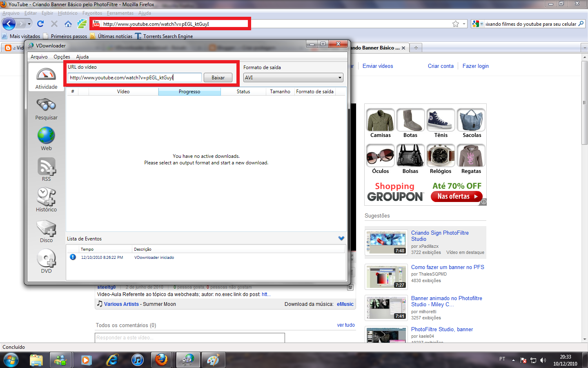588x368 pixels.
Task: Open Firefox Ferramentas menu
Action: [x=120, y=13]
